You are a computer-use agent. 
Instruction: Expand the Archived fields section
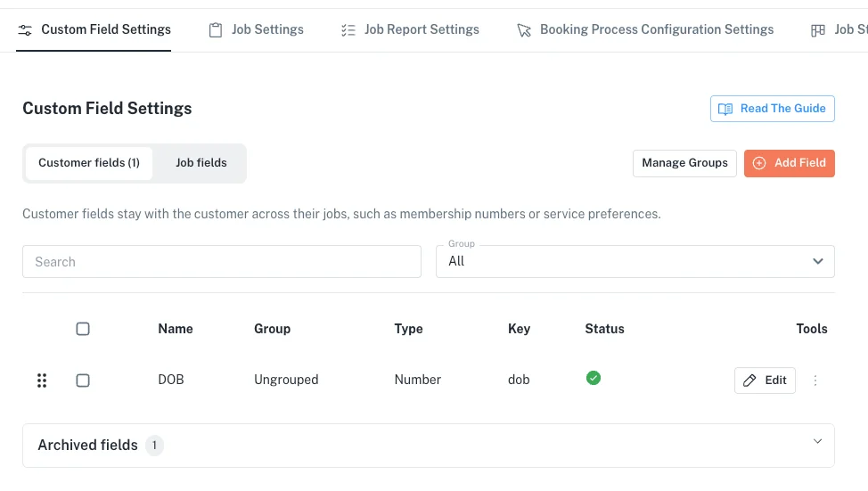click(x=429, y=446)
